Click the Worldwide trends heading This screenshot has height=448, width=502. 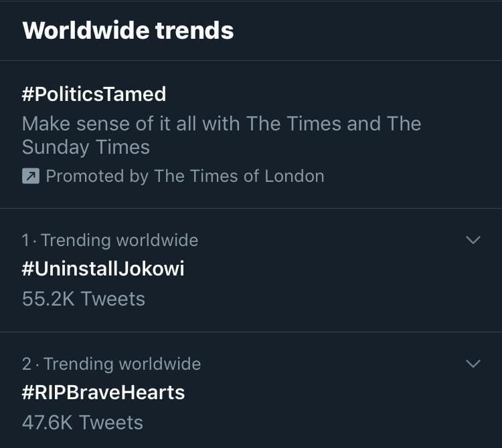tap(128, 31)
